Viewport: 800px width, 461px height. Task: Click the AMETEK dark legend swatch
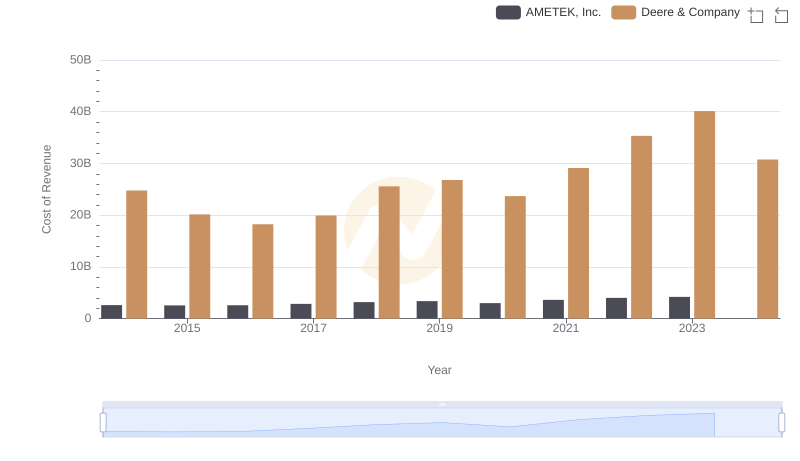[508, 12]
